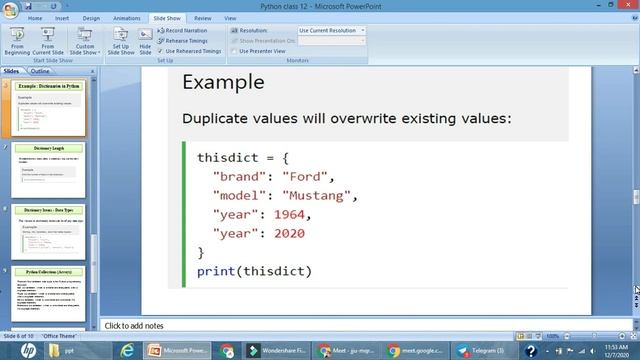Open the volume speaker tray icon

click(x=592, y=351)
